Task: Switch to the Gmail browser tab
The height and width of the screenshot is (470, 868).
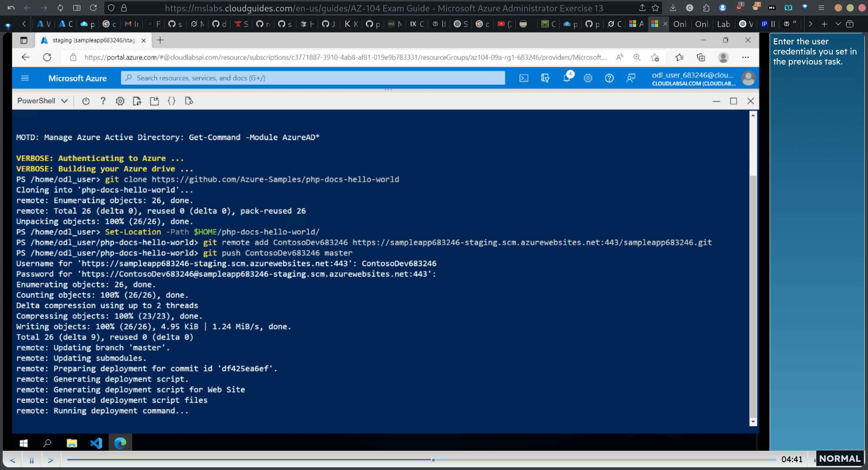Action: tap(132, 24)
